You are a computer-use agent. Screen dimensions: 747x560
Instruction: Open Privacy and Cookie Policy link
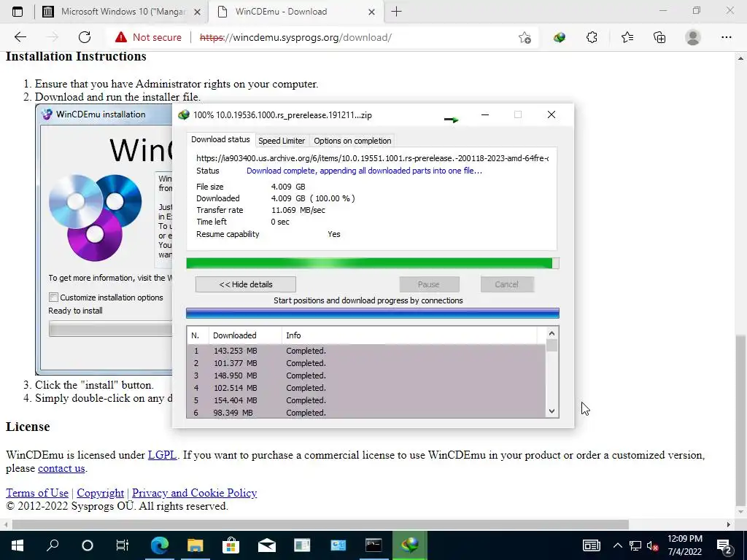click(194, 493)
